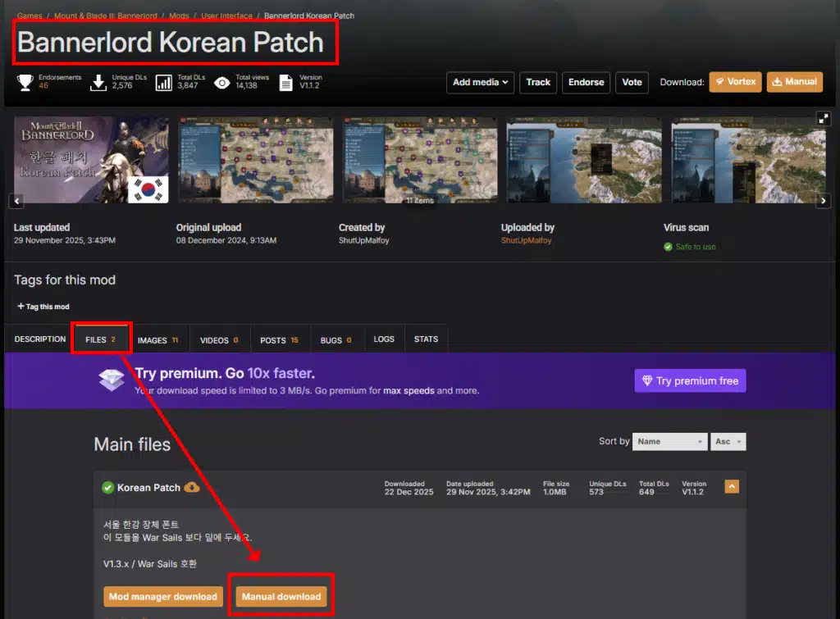Viewport: 840px width, 619px height.
Task: Click the premium diamond icon in banner
Action: [112, 380]
